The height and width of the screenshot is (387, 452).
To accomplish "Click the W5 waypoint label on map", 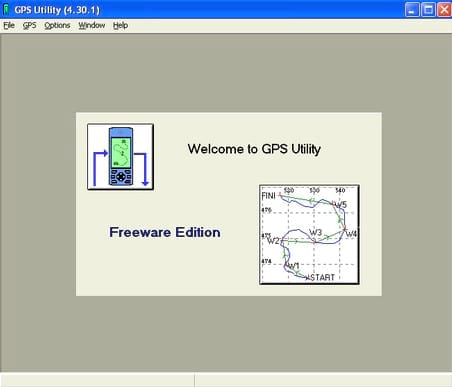I will coord(341,204).
